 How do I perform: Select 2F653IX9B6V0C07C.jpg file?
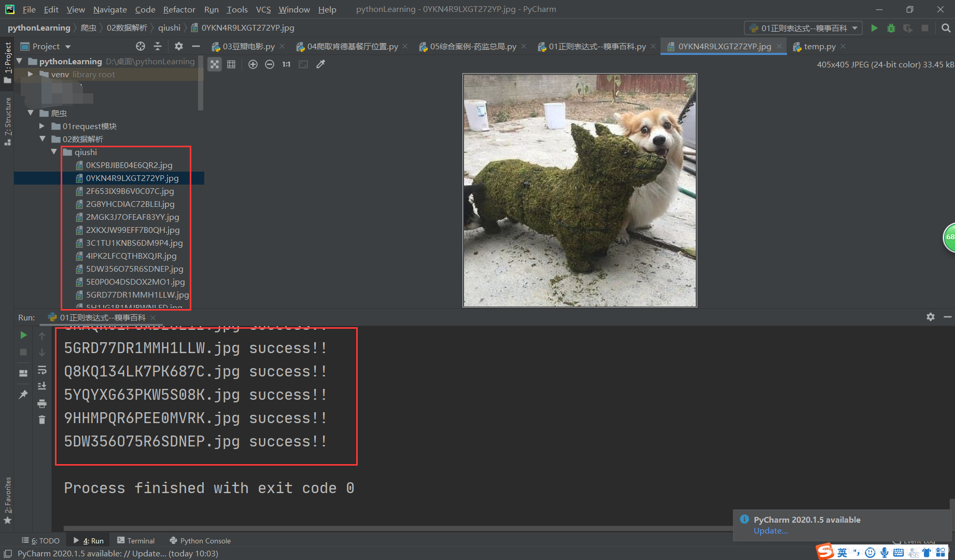[130, 191]
